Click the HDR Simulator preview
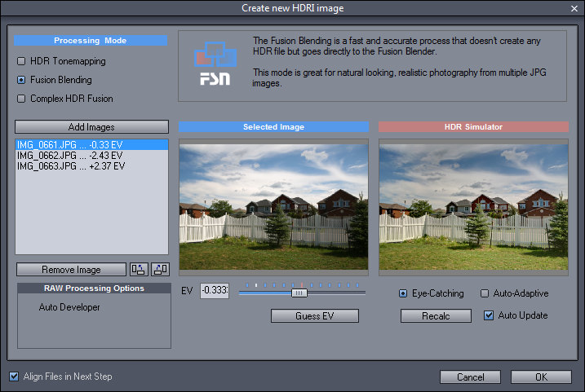Viewport: 585px width, 392px height. (473, 207)
